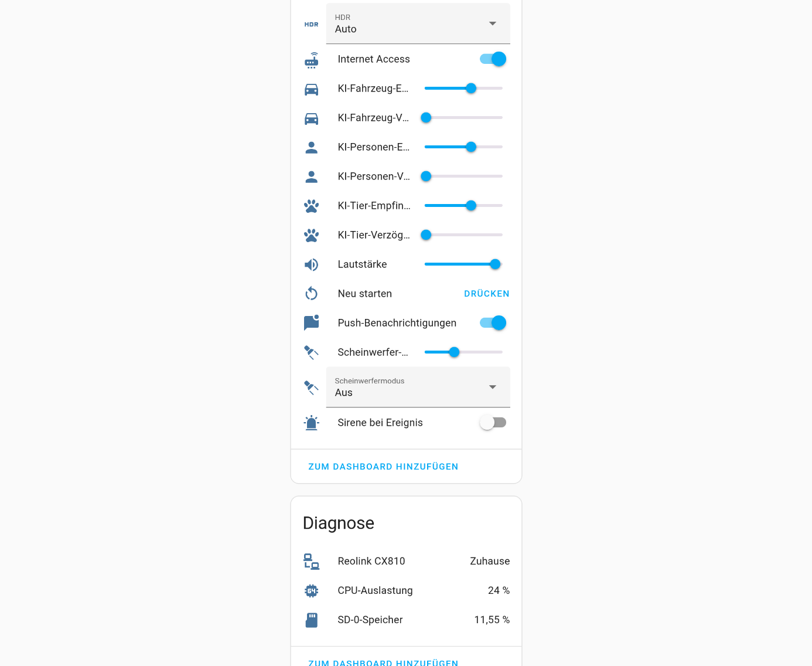Click the SD card icon for SD-0-Speicher
This screenshot has width=812, height=666.
click(311, 620)
